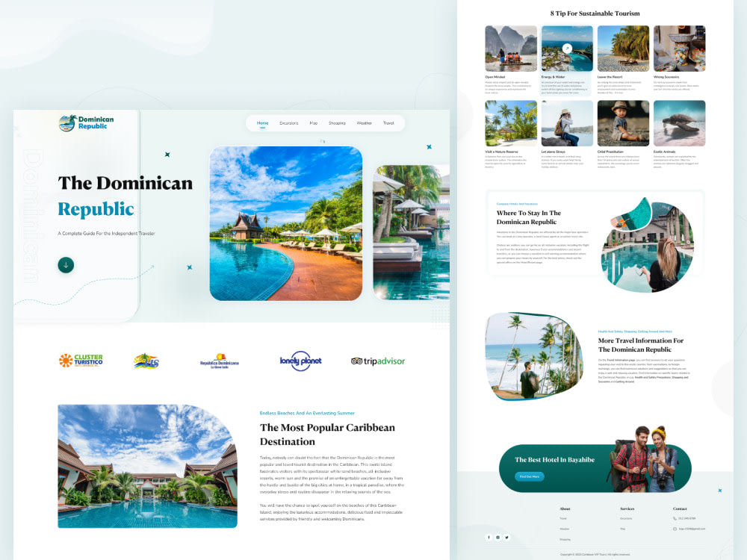The height and width of the screenshot is (560, 747).
Task: Open the Shopping link in footer About
Action: (565, 539)
